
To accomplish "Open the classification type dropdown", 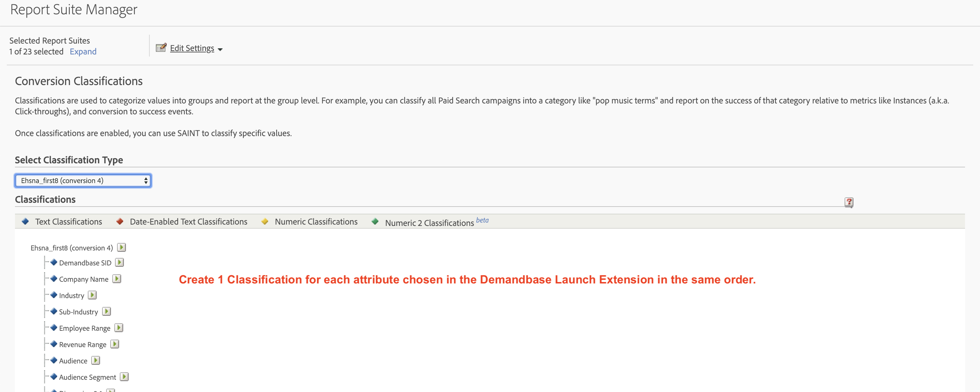I will click(x=83, y=180).
